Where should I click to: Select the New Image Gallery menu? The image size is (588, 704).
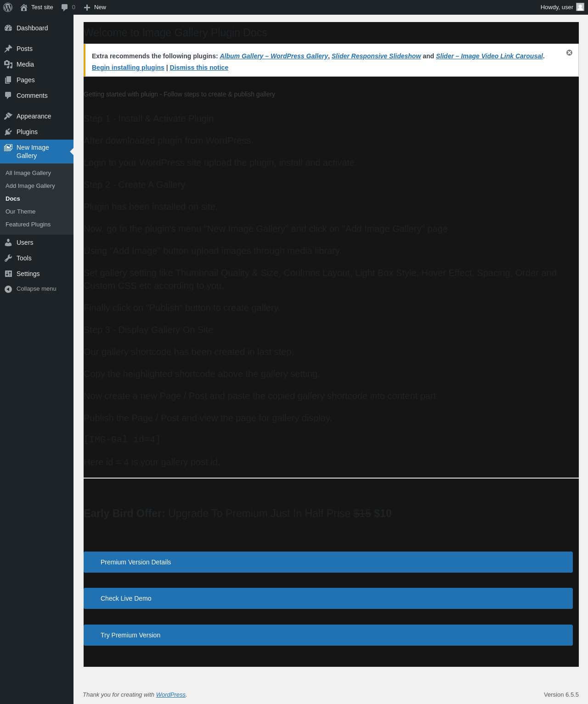37,152
